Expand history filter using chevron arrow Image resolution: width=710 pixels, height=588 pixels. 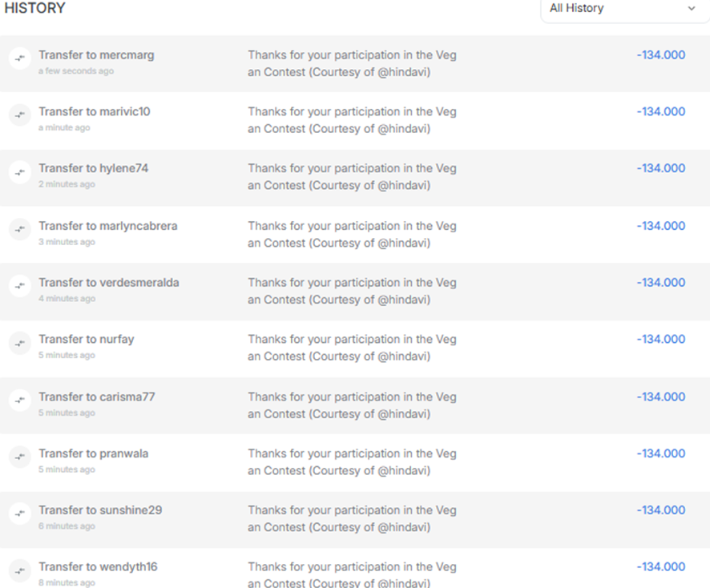[x=692, y=9]
